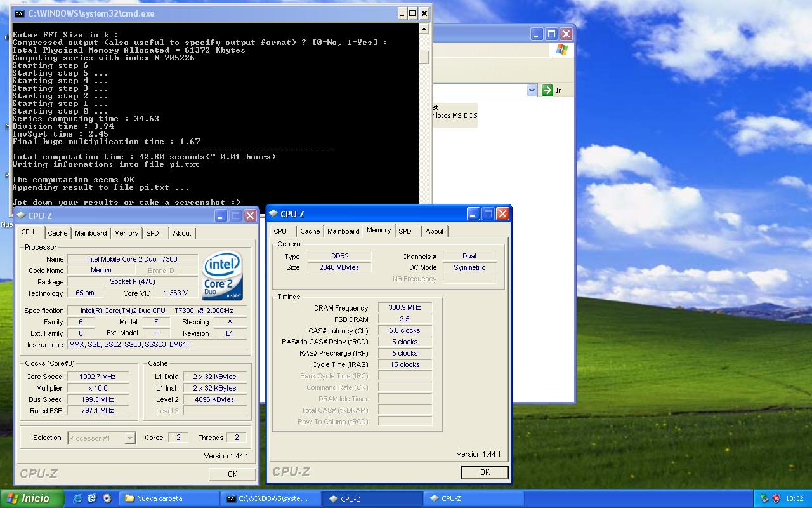
Task: Click the Cores count value '2'
Action: coord(178,438)
